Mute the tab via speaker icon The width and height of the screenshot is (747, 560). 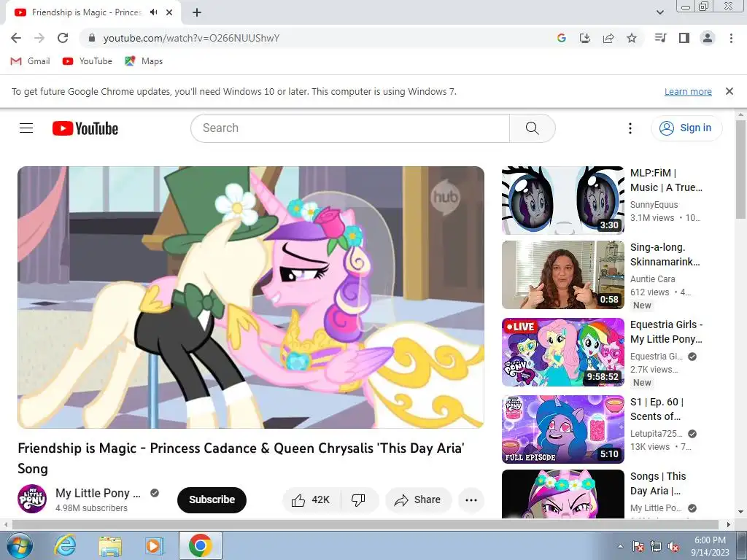[153, 12]
